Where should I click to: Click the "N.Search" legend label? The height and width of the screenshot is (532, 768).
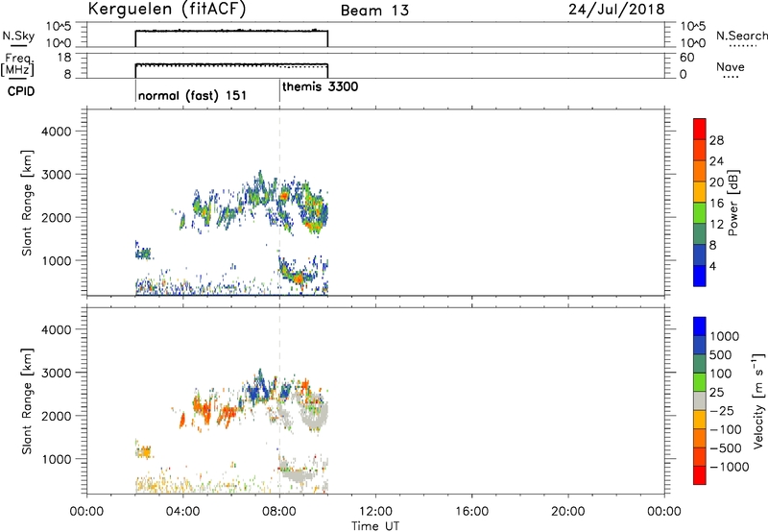tap(741, 36)
